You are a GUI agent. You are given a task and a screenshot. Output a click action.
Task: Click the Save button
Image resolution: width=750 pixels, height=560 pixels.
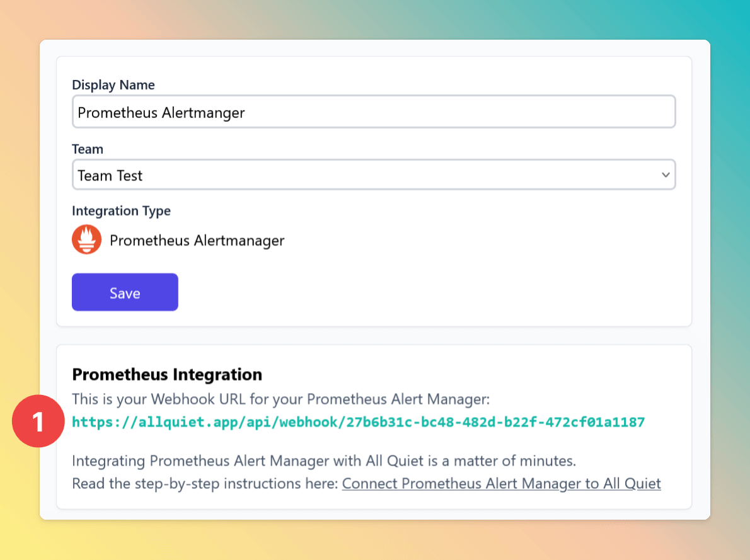(x=125, y=292)
